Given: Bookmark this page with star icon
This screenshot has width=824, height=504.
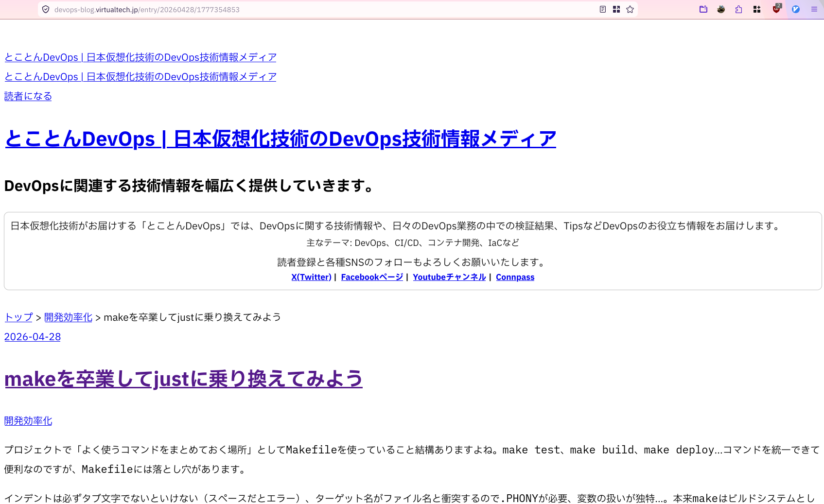Looking at the screenshot, I should coord(630,9).
